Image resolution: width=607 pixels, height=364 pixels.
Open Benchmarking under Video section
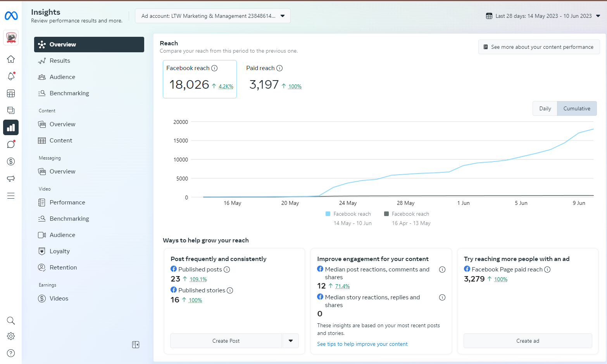(x=89, y=219)
